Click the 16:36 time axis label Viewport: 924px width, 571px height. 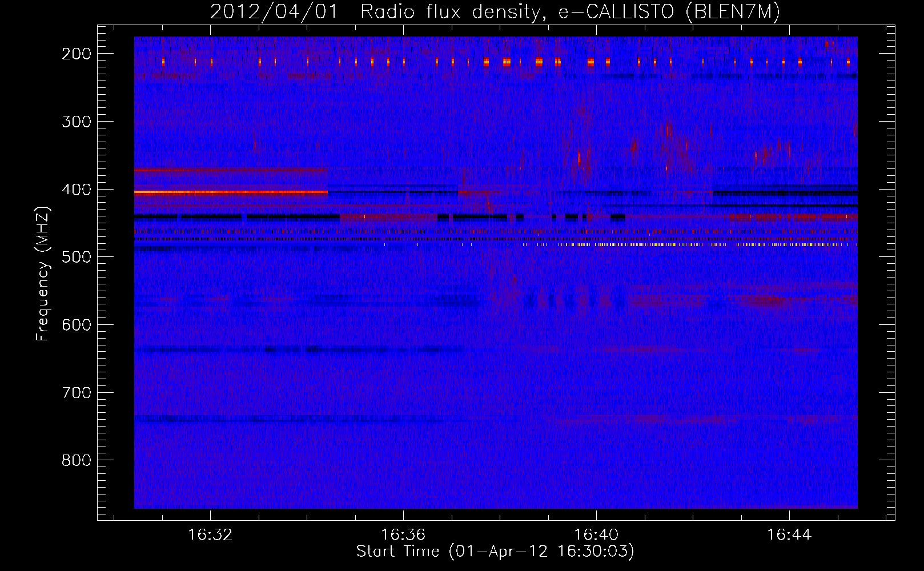click(x=403, y=535)
